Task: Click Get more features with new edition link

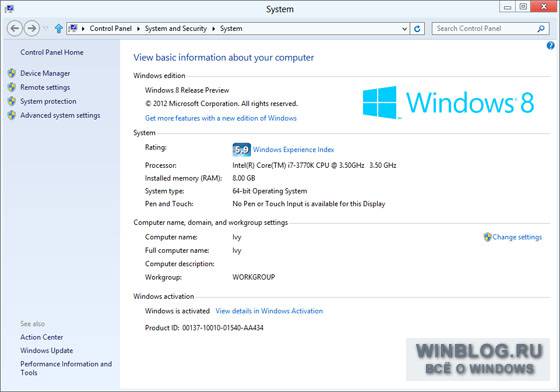Action: pyautogui.click(x=221, y=118)
